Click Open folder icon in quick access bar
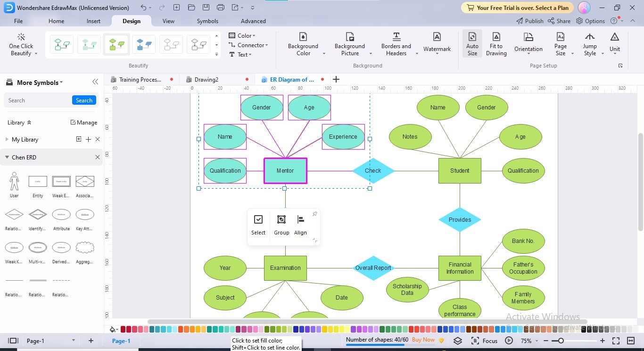 point(191,8)
